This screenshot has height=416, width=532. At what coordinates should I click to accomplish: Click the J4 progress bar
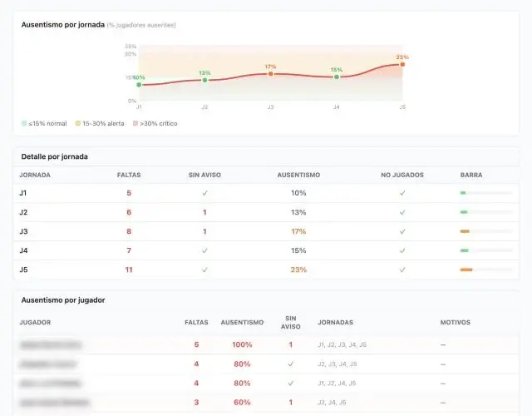coord(485,250)
